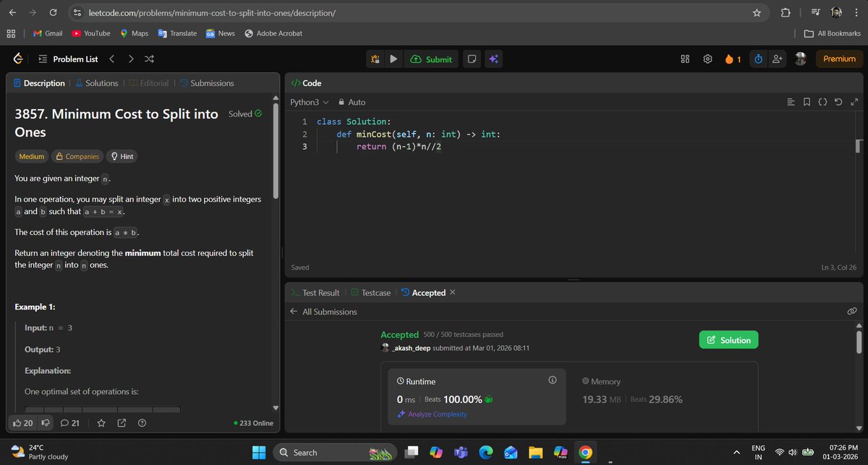Open the 21 comments discussion
This screenshot has height=465, width=868.
pyautogui.click(x=70, y=423)
